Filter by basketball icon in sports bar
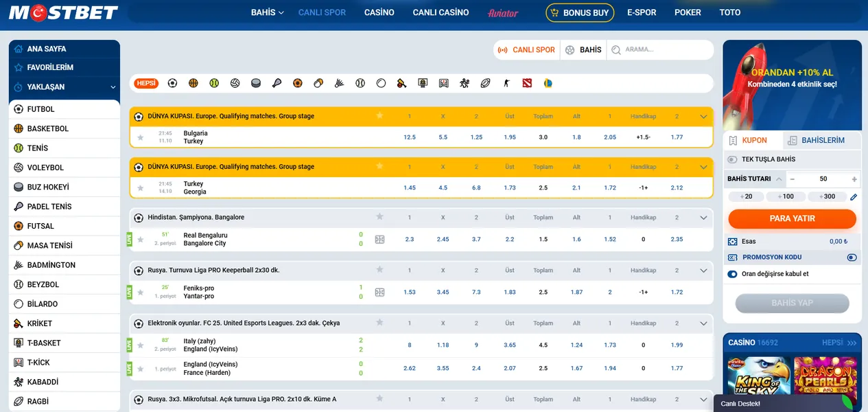The width and height of the screenshot is (868, 412). pyautogui.click(x=193, y=83)
